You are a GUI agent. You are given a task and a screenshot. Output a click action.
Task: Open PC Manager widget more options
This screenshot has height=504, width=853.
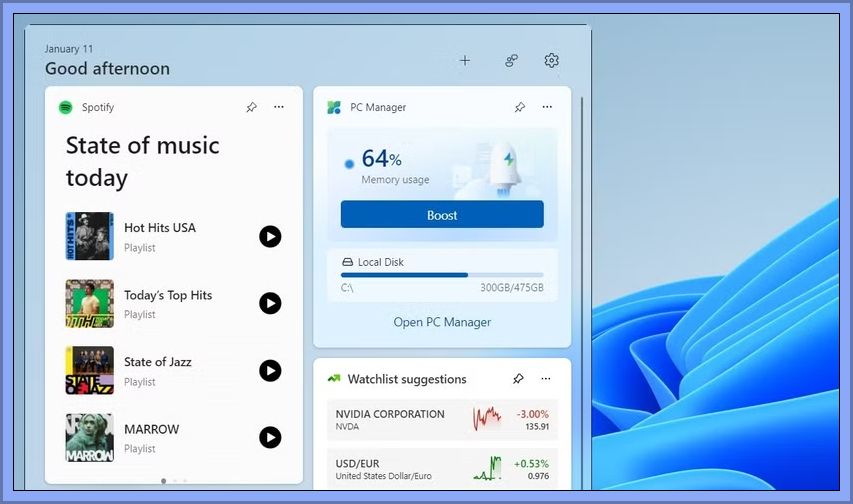tap(547, 107)
